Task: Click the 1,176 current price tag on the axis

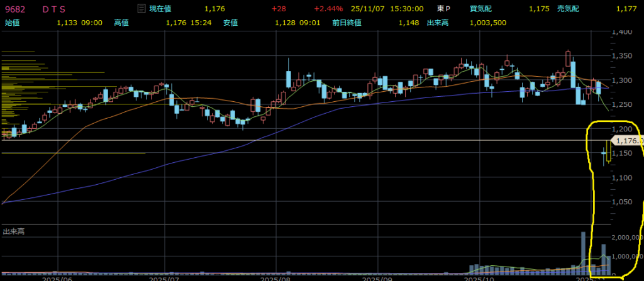Action: point(626,141)
